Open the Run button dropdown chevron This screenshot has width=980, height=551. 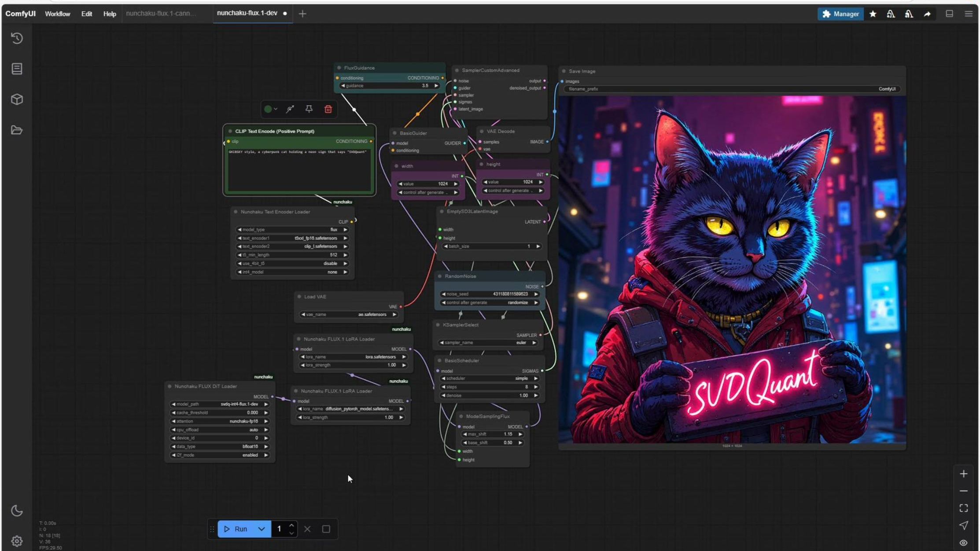pyautogui.click(x=262, y=529)
